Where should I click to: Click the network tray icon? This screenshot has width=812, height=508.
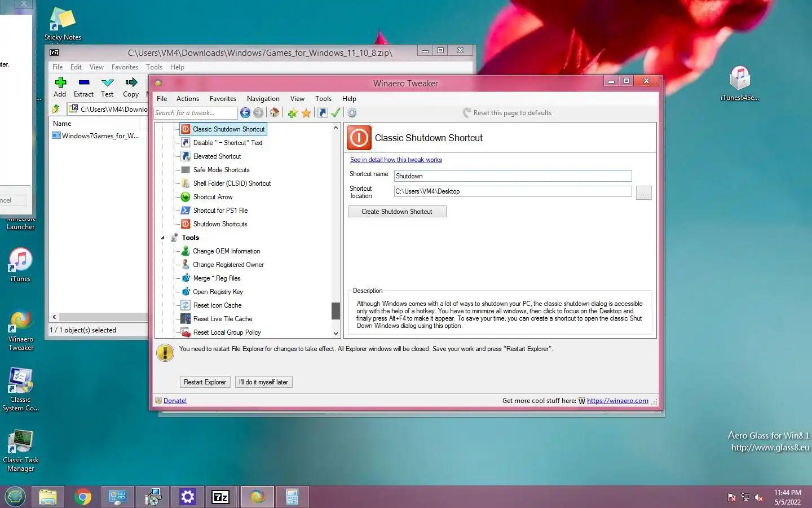coord(745,497)
